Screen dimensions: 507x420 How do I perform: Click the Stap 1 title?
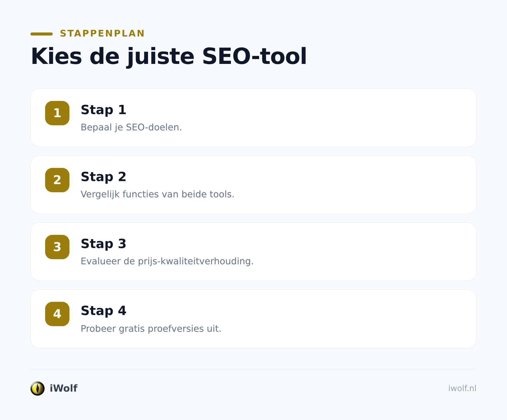pyautogui.click(x=103, y=110)
